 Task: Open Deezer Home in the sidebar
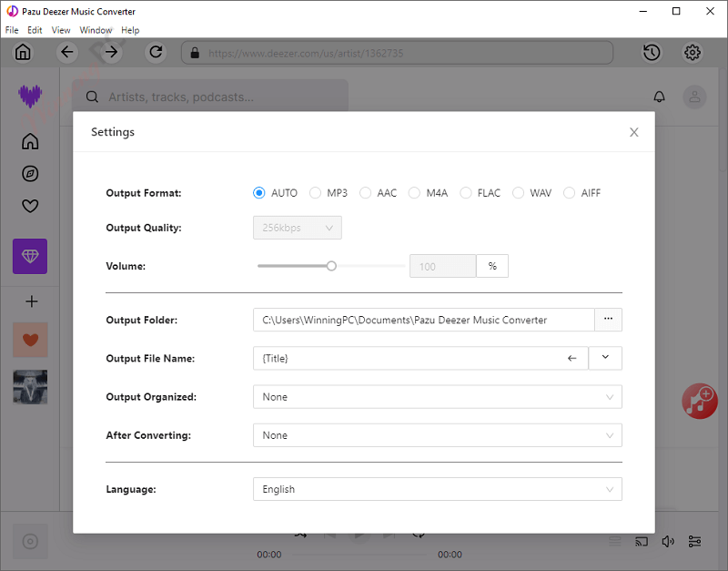[x=30, y=141]
